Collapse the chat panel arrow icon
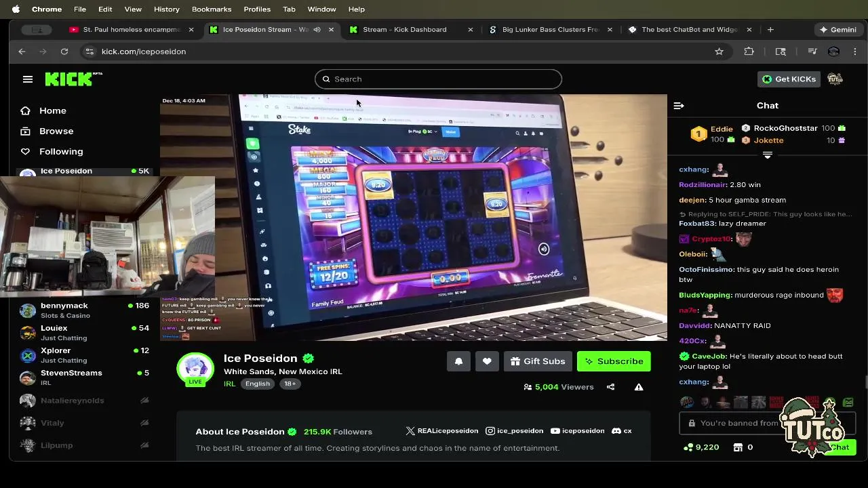Viewport: 868px width, 488px height. tap(679, 106)
